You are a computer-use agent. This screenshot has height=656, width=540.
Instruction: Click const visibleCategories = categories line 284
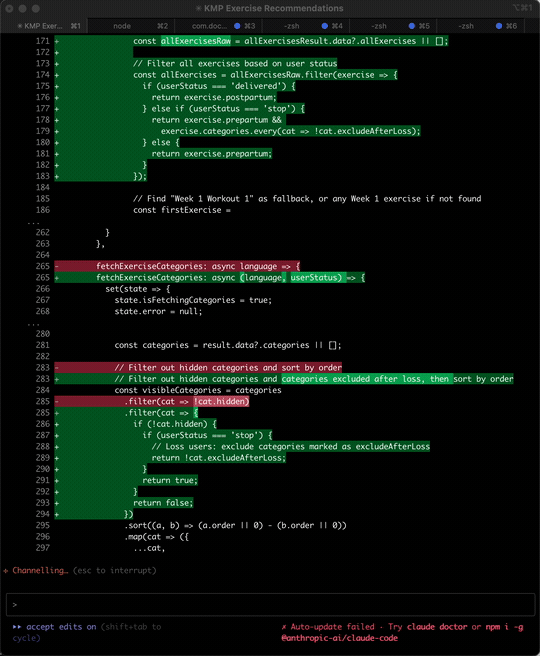198,390
